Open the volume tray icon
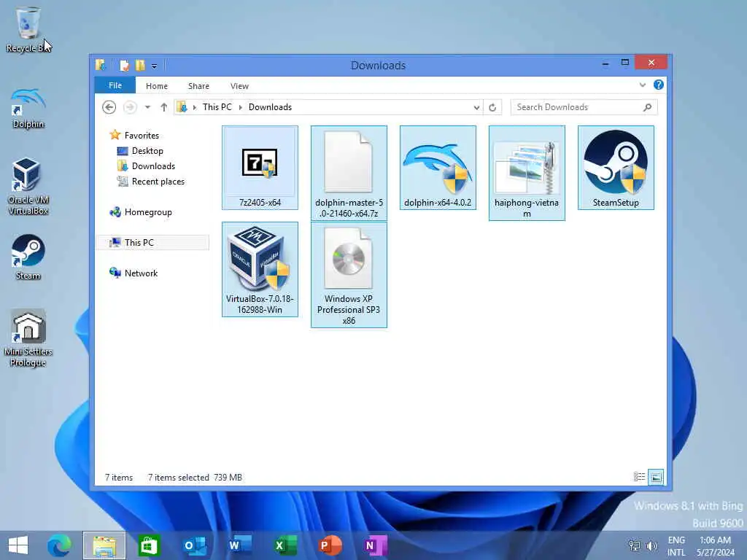Viewport: 747px width, 560px height. (651, 545)
